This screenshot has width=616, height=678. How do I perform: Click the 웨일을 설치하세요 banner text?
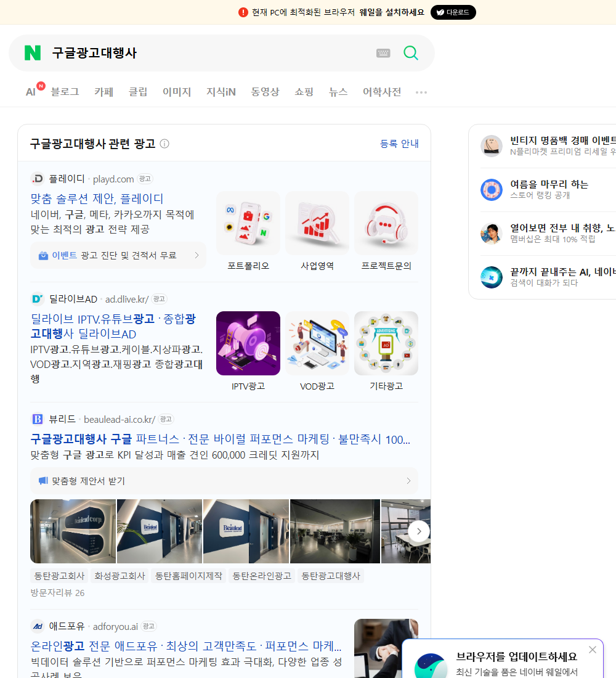392,12
